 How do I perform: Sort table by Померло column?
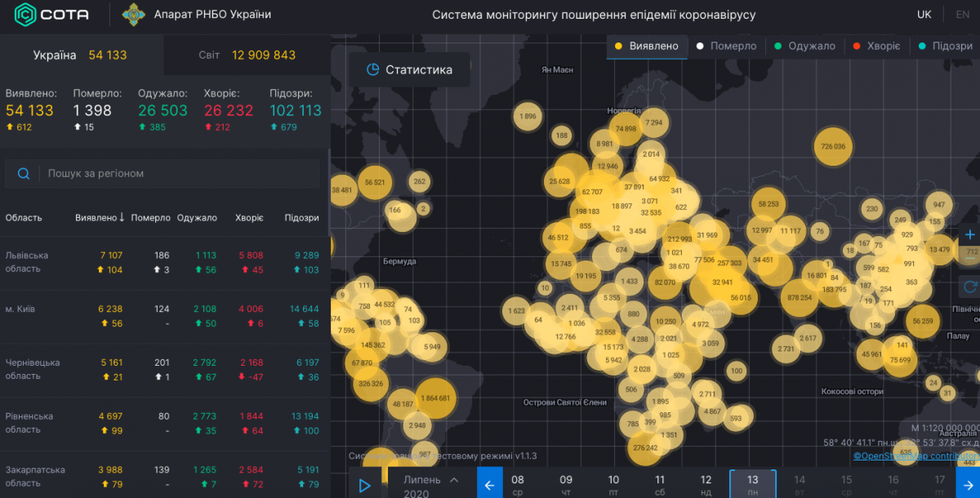(x=150, y=218)
